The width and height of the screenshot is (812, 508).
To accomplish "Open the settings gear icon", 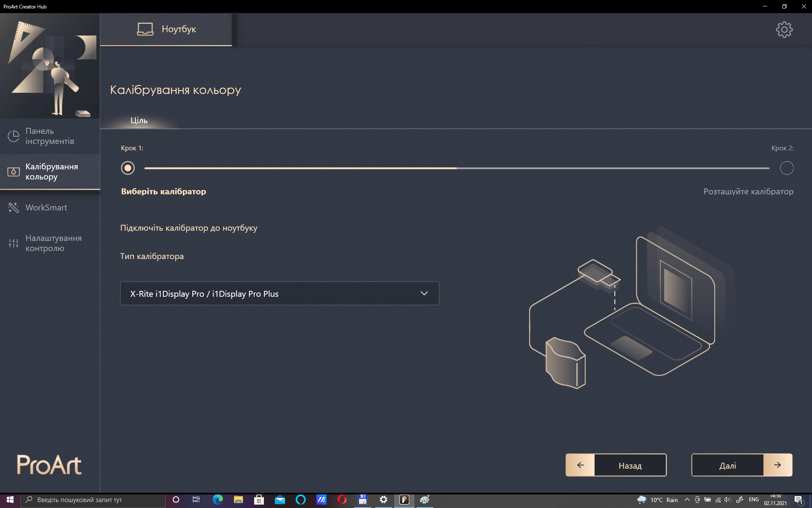I will click(x=784, y=30).
